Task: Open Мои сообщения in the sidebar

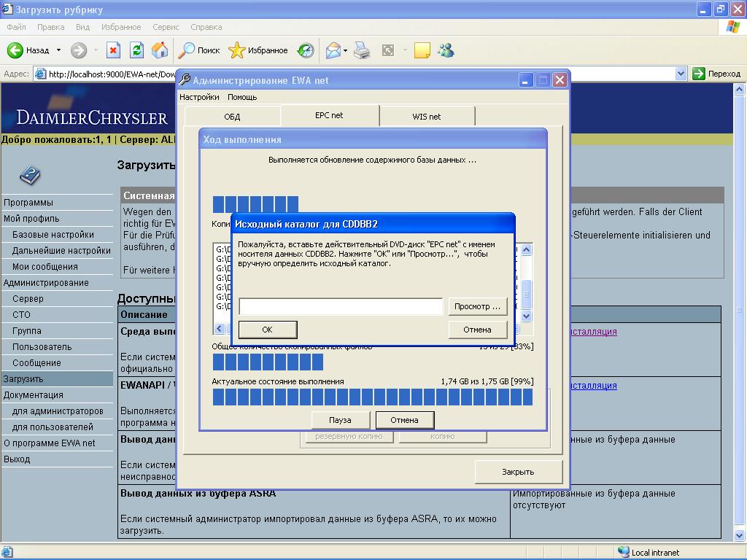Action: (44, 267)
